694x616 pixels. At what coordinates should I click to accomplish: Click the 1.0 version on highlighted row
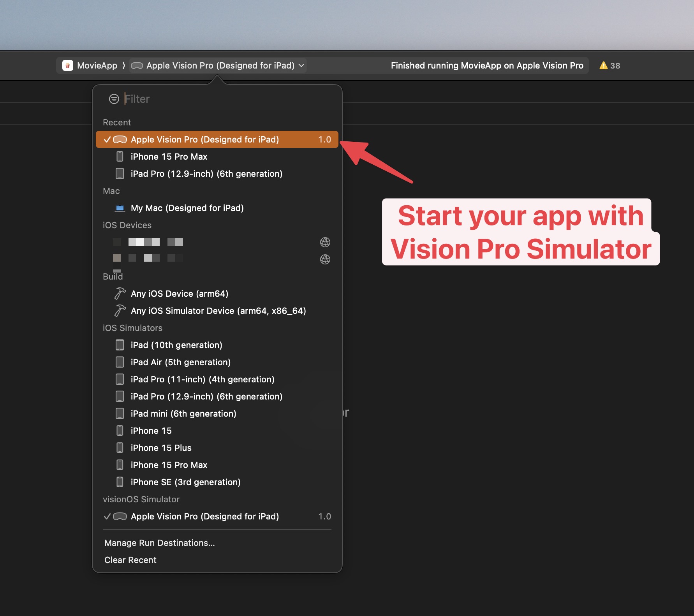[x=324, y=139]
